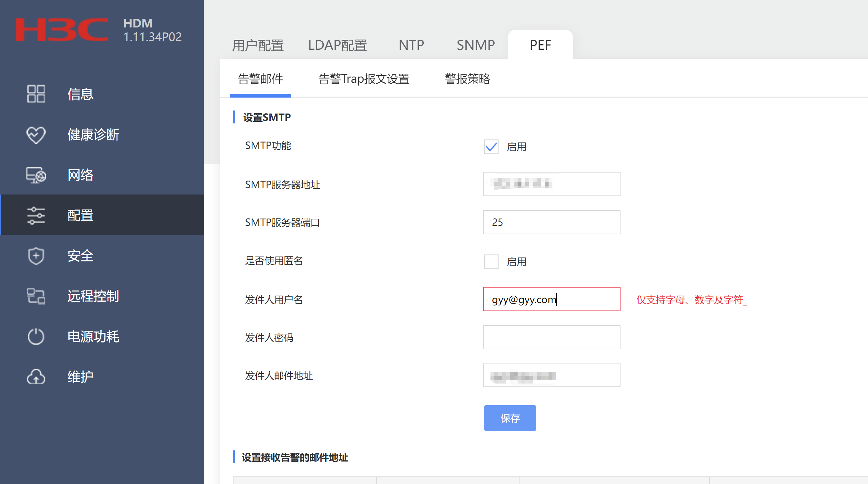The height and width of the screenshot is (484, 868).
Task: Uncheck the SMTP功能 启用 checkbox
Action: (x=491, y=147)
